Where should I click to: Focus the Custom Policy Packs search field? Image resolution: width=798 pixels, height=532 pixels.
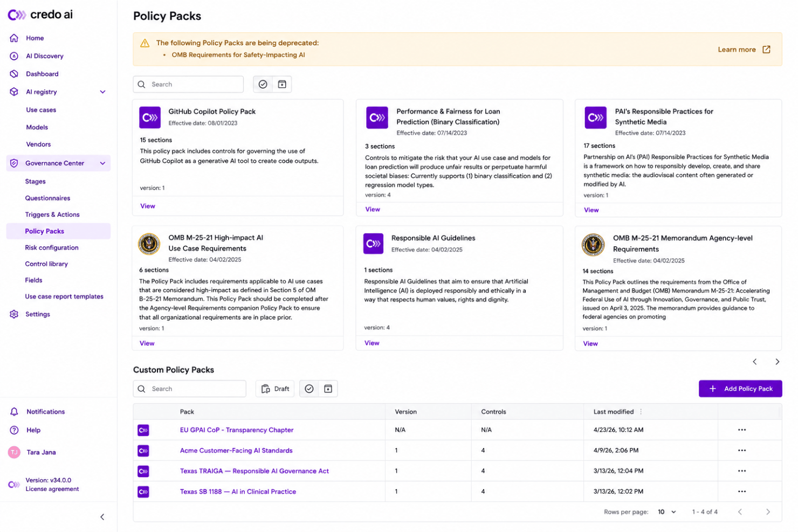pos(190,389)
